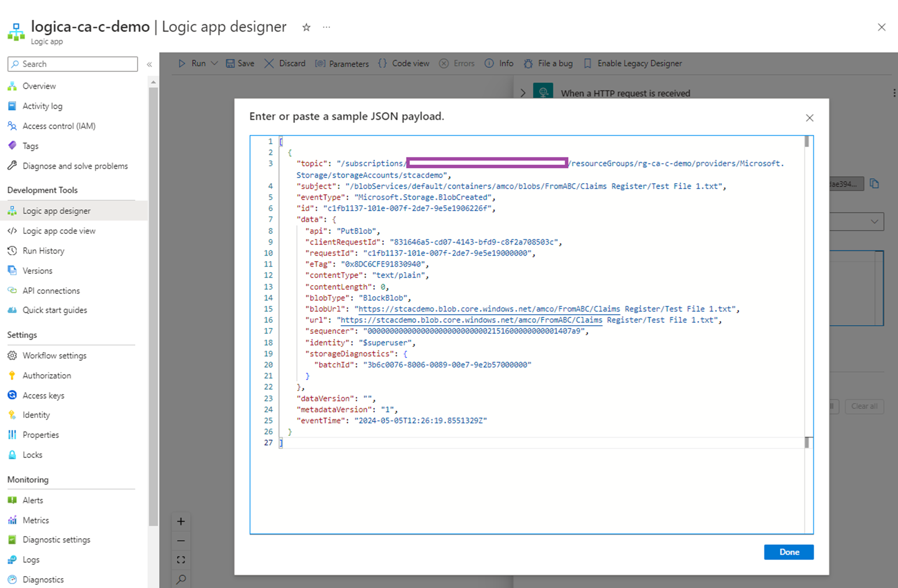Open Parameters from the toolbar
Image resolution: width=898 pixels, height=588 pixels.
coord(342,64)
